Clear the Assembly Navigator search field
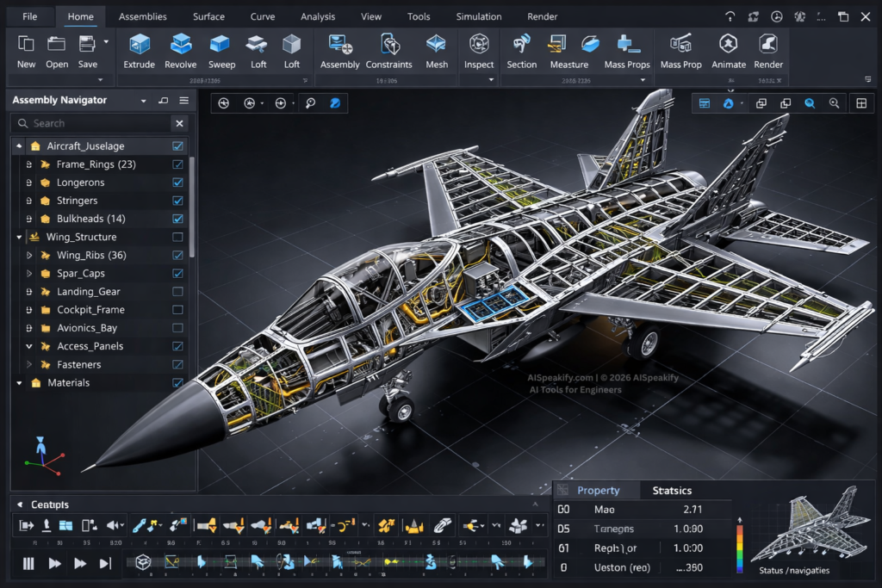The height and width of the screenshot is (588, 882). (180, 123)
